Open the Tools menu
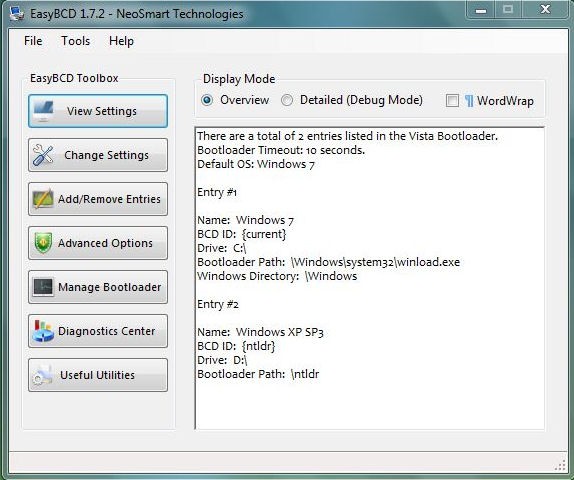Screen dimensions: 574x480 coord(75,41)
